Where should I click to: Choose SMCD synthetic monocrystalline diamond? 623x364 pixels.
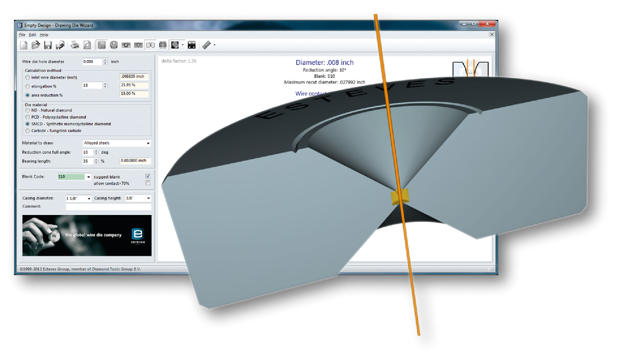tap(27, 124)
